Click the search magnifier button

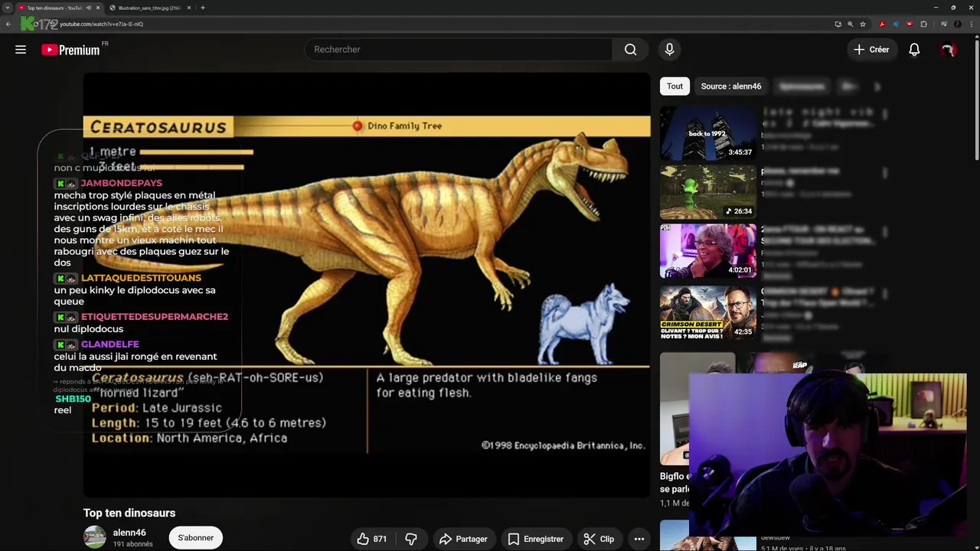(x=630, y=50)
